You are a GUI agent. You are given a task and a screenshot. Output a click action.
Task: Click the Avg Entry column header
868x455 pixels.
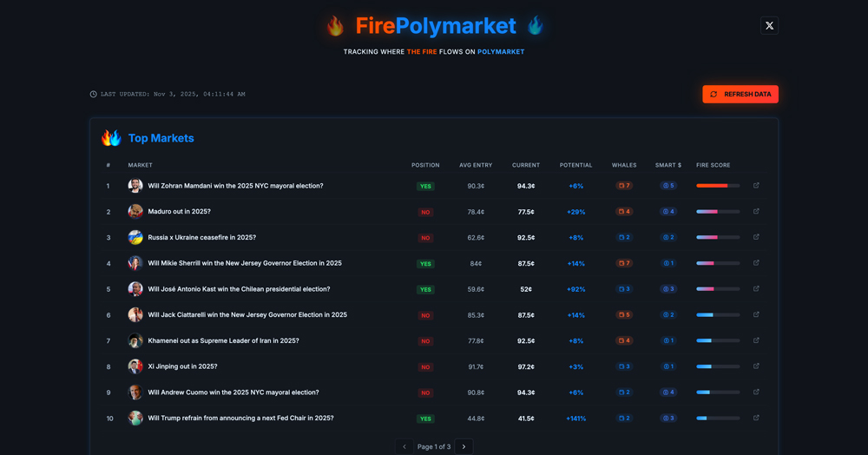[476, 165]
